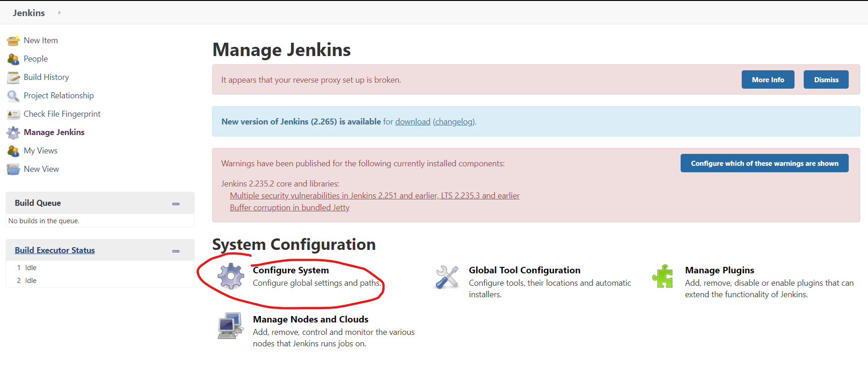Click the Configure System gear icon
The width and height of the screenshot is (868, 373).
[231, 276]
